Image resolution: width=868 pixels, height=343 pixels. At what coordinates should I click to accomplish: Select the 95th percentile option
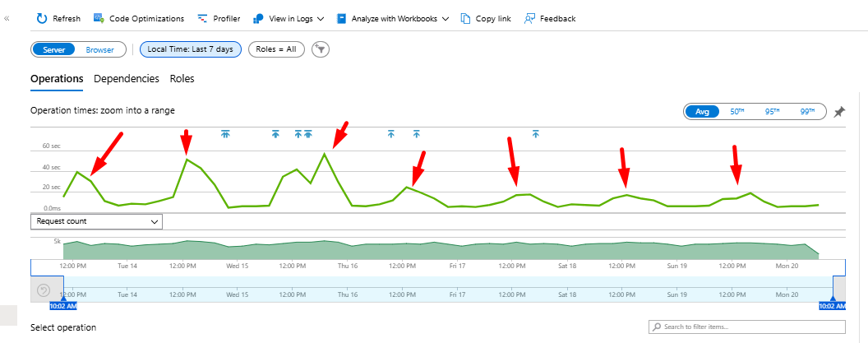[772, 111]
